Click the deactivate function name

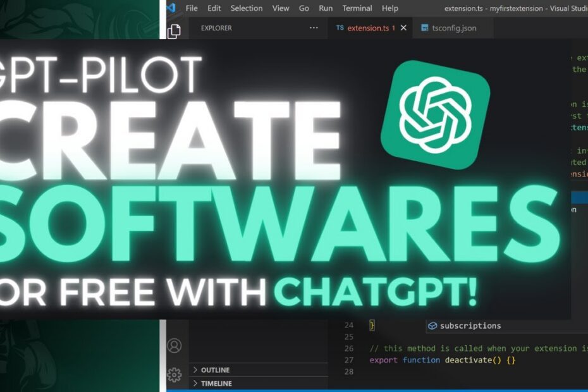coord(469,360)
